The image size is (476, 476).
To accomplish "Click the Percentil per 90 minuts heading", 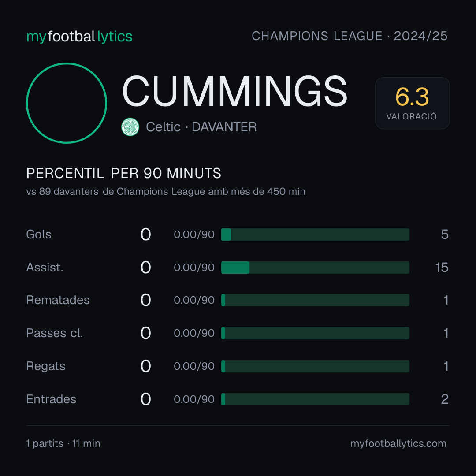I will click(x=123, y=173).
